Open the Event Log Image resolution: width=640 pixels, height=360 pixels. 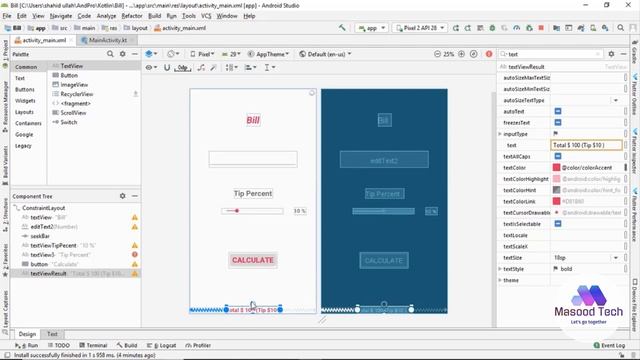(x=609, y=345)
